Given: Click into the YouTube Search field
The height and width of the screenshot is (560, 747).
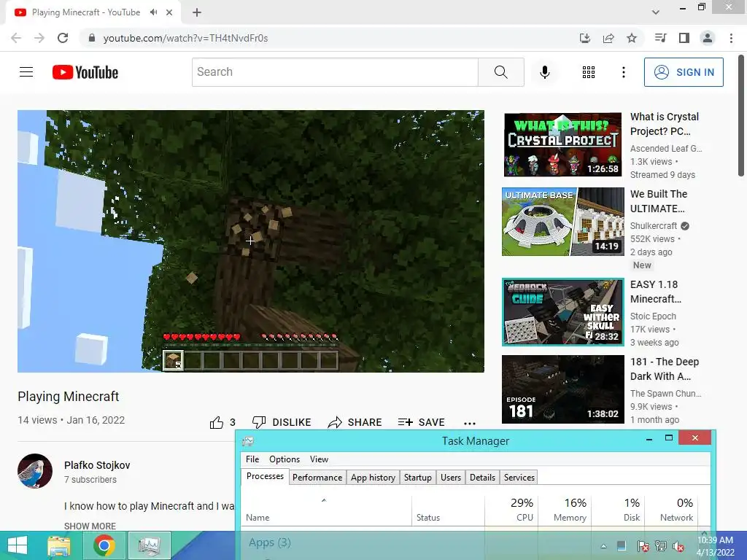Looking at the screenshot, I should point(335,72).
